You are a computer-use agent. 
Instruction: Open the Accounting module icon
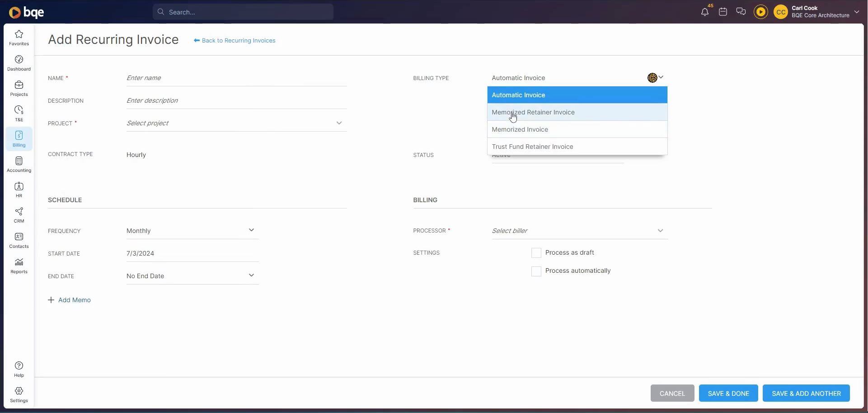click(19, 165)
